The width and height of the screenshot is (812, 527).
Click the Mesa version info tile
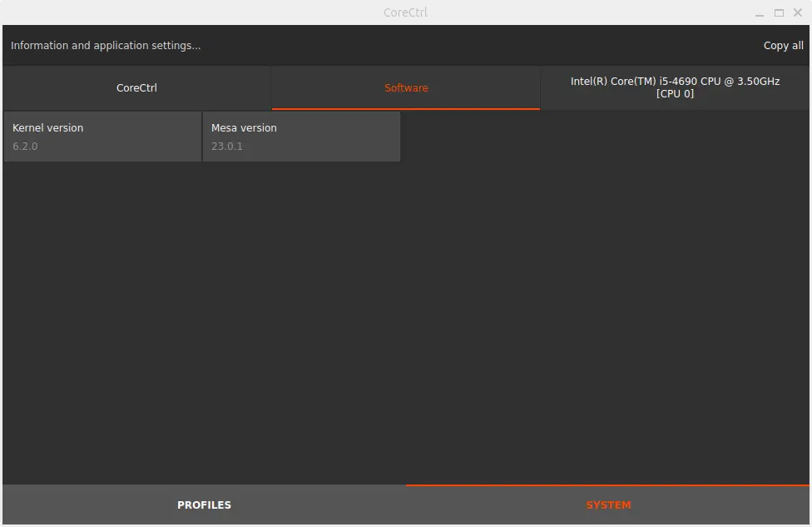click(301, 137)
